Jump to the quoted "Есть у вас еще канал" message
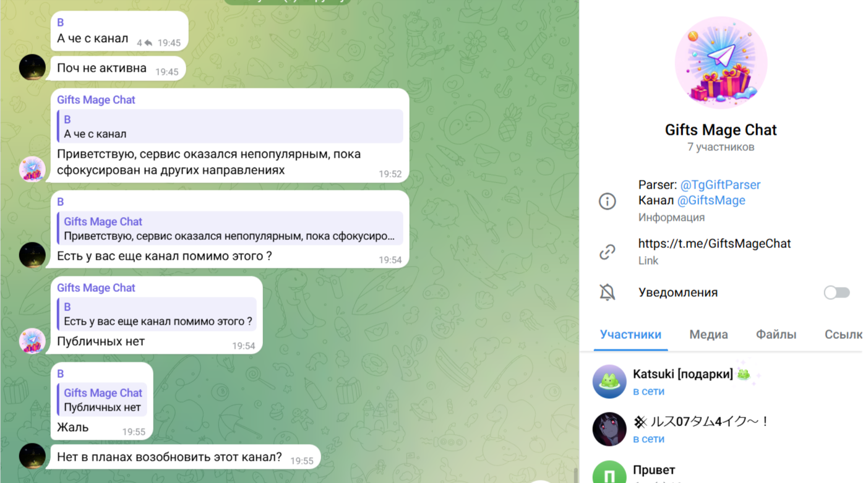 pos(157,314)
